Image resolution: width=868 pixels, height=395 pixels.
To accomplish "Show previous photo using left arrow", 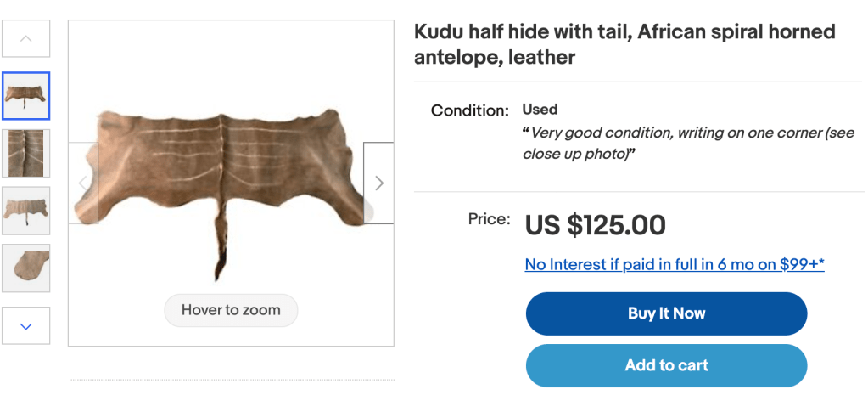I will pos(83,183).
